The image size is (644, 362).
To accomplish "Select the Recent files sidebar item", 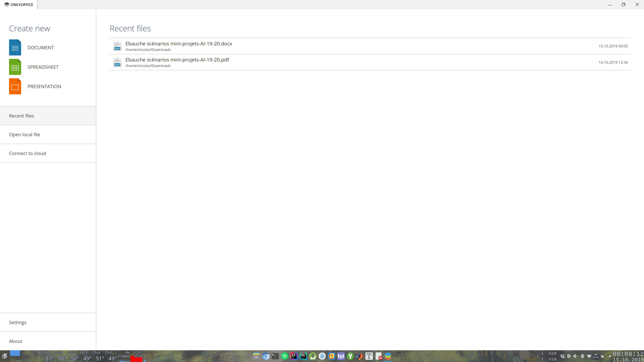I will pos(48,116).
